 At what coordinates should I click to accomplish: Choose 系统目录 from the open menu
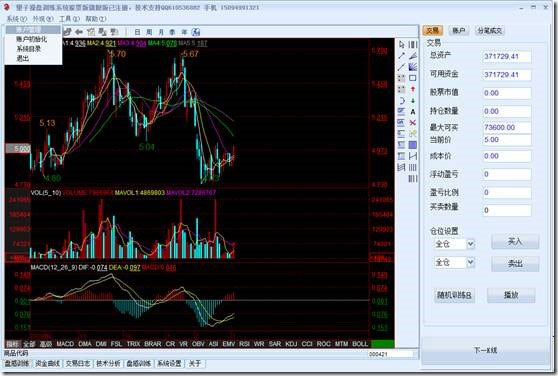click(28, 49)
